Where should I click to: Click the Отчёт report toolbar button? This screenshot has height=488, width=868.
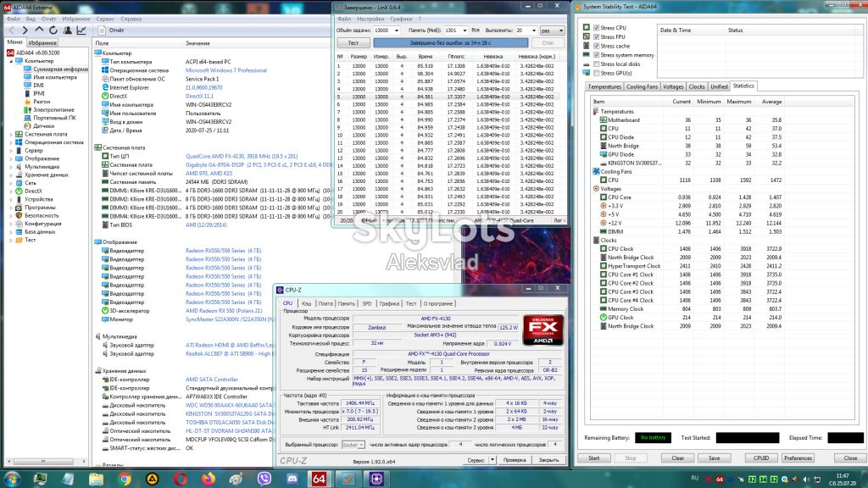click(x=111, y=30)
